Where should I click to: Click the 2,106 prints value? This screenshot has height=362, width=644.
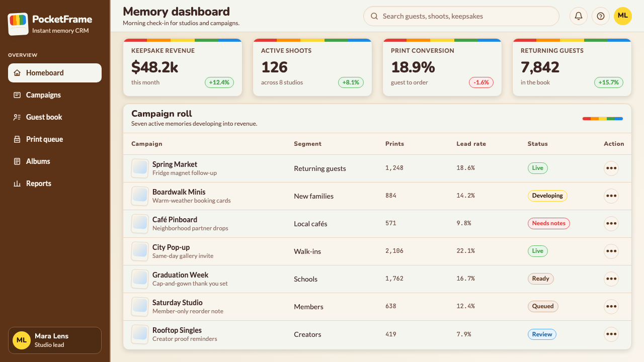[394, 251]
